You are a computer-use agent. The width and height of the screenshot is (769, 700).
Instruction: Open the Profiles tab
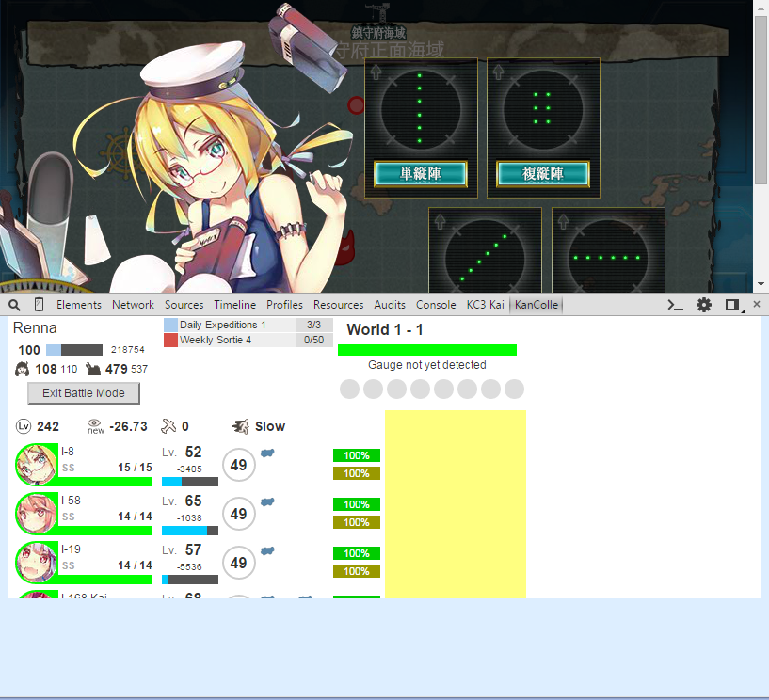(284, 305)
